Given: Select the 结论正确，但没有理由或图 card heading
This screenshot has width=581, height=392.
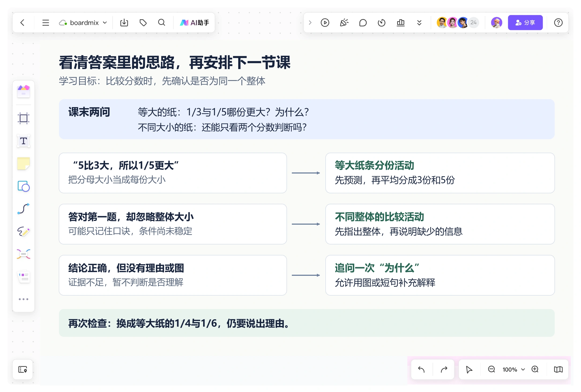Looking at the screenshot, I should point(126,268).
